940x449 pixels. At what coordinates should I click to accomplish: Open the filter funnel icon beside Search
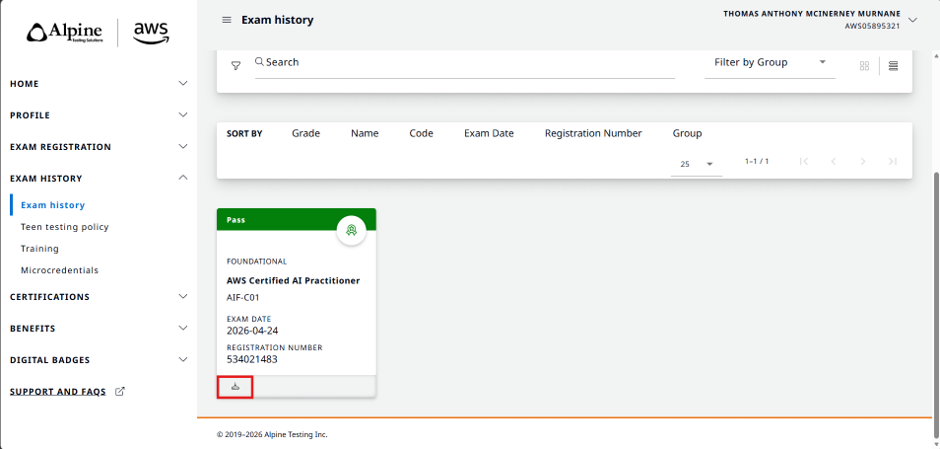(x=236, y=65)
